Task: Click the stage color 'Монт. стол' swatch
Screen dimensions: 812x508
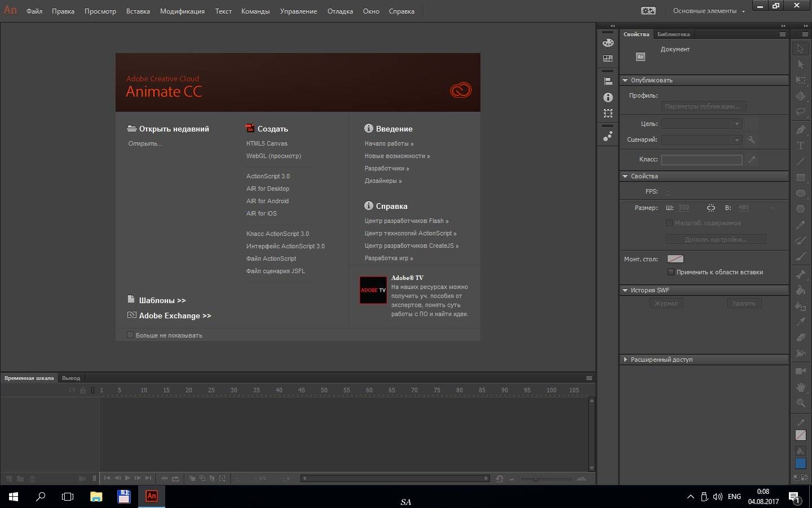Action: (x=676, y=259)
